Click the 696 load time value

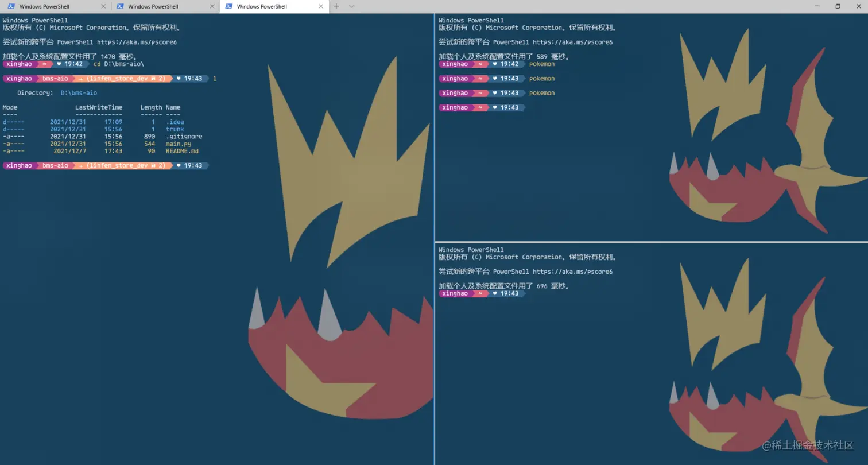pos(541,286)
